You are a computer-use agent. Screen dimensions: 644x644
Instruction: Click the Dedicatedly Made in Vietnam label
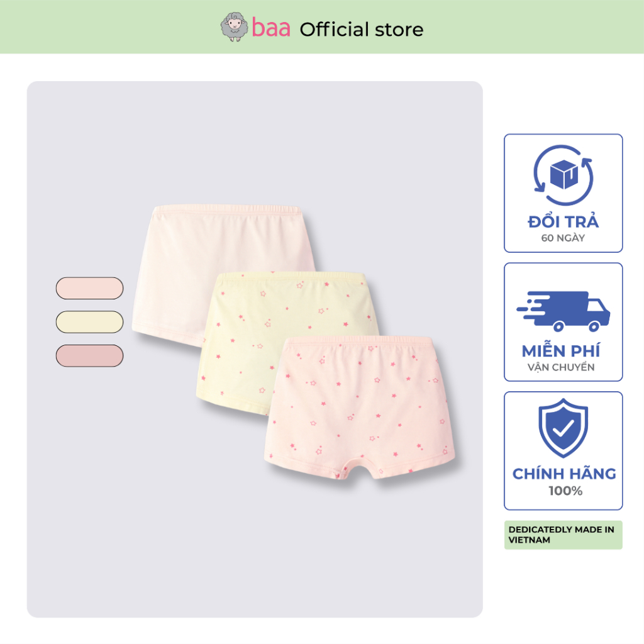coord(563,535)
